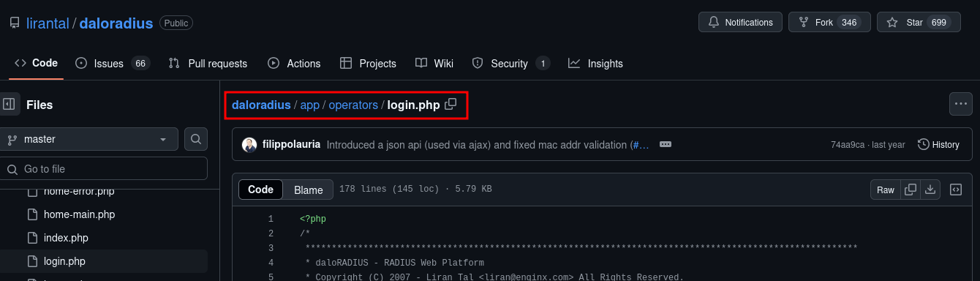Click the file search magnifier button
Viewport: 980px width, 281px height.
(196, 139)
